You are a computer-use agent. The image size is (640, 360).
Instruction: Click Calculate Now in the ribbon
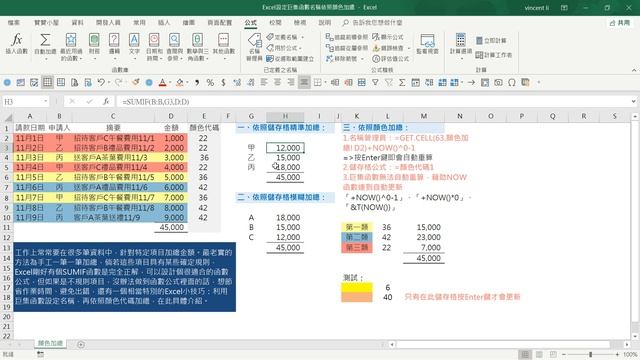tap(491, 41)
